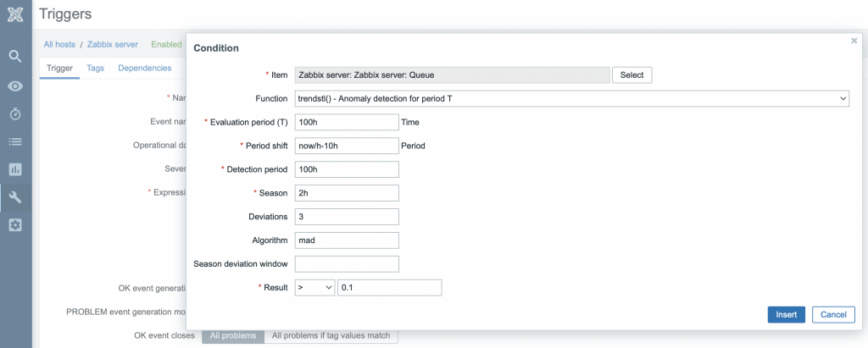The image size is (868, 348).
Task: Close the Condition dialog
Action: click(854, 41)
